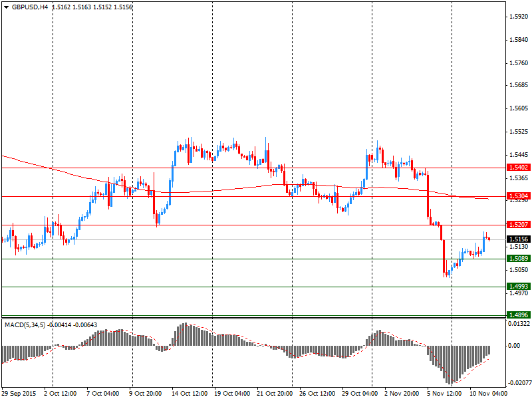Click the 7 Oct 04:00 time label
Image resolution: width=532 pixels, height=399 pixels.
tap(103, 394)
